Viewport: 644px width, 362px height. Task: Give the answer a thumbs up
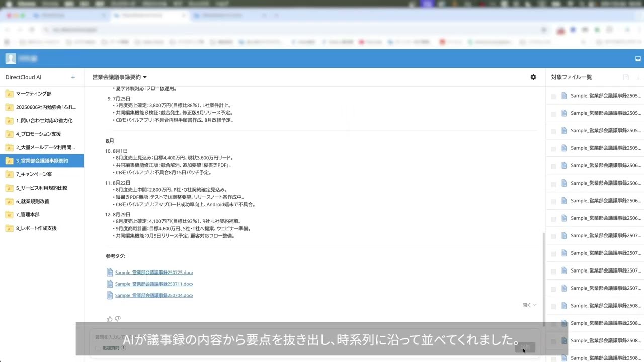pyautogui.click(x=110, y=319)
